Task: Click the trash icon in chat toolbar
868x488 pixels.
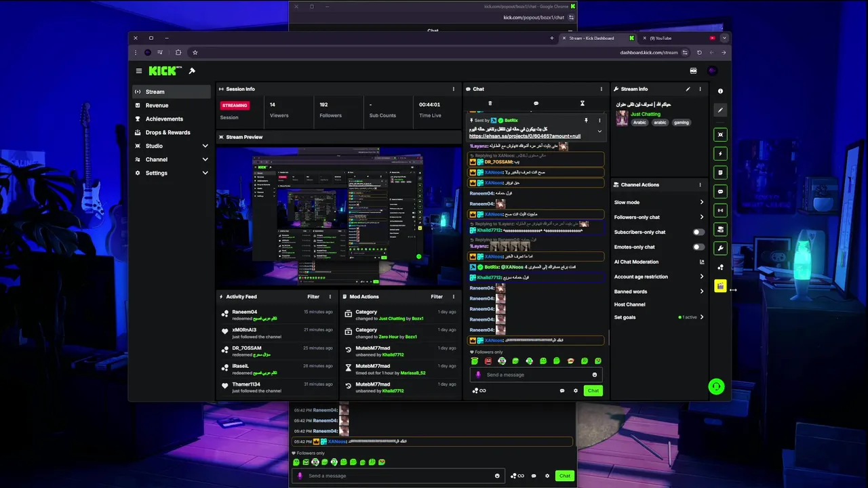Action: coord(490,104)
